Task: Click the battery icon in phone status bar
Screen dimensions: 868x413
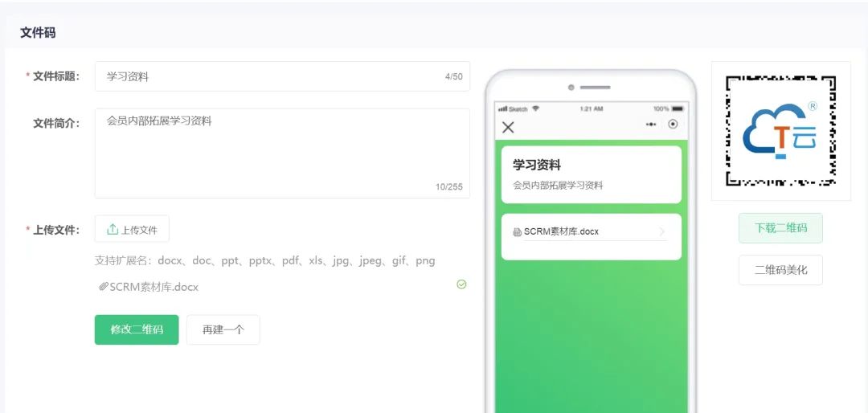Action: (x=678, y=108)
